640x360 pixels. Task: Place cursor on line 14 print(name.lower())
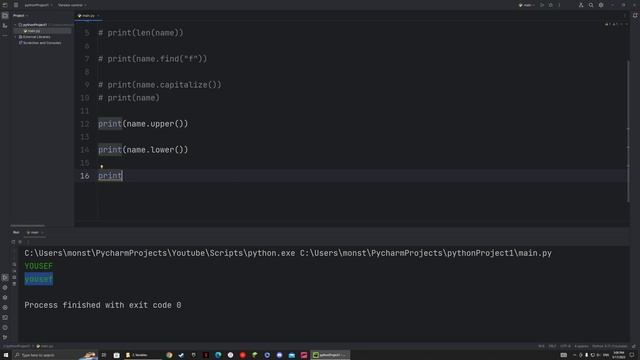click(143, 150)
